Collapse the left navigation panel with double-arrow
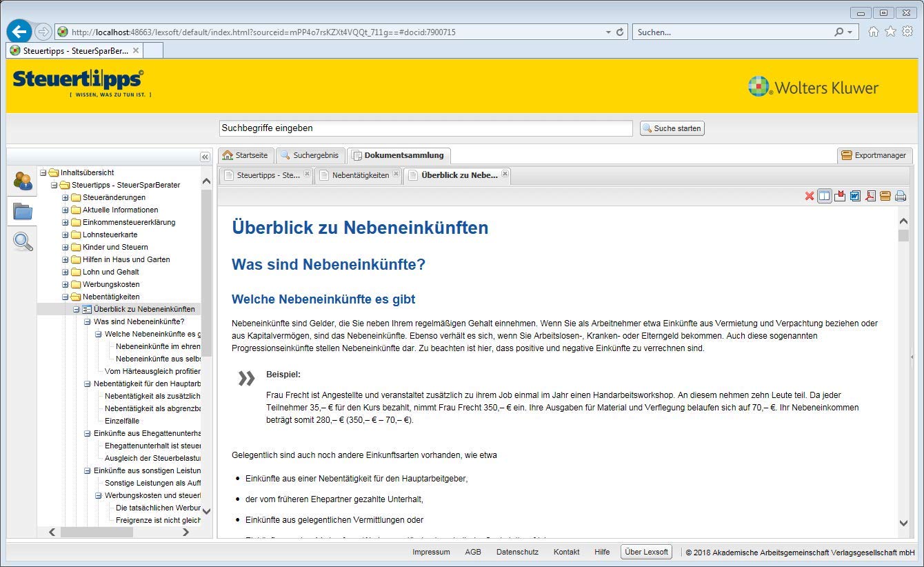924x567 pixels. pos(205,157)
